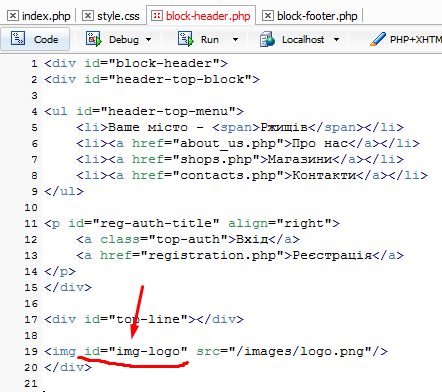Screen dimensions: 442x392
Task: Expand the Debug dropdown arrow
Action: click(x=148, y=40)
